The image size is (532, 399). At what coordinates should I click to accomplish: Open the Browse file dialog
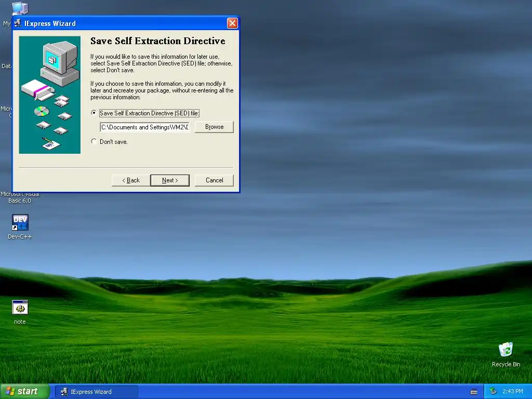[x=214, y=127]
